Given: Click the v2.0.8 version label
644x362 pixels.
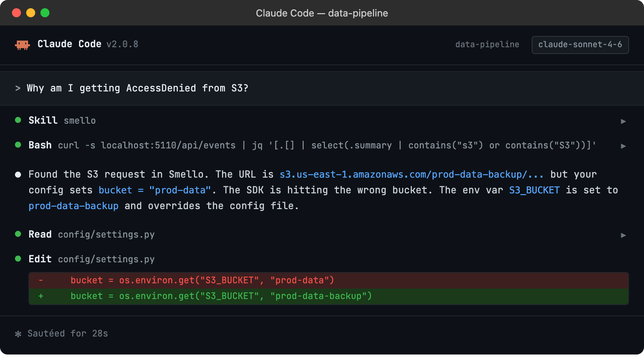Looking at the screenshot, I should tap(122, 44).
